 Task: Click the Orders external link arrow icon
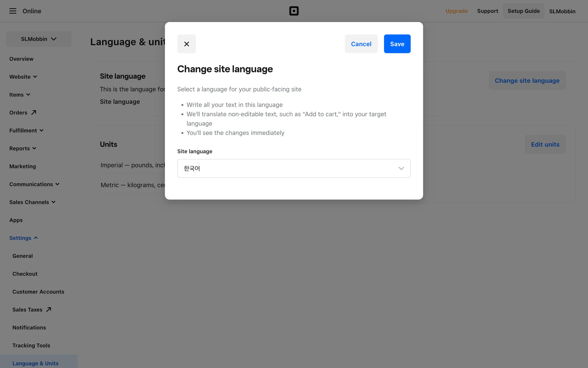click(34, 113)
